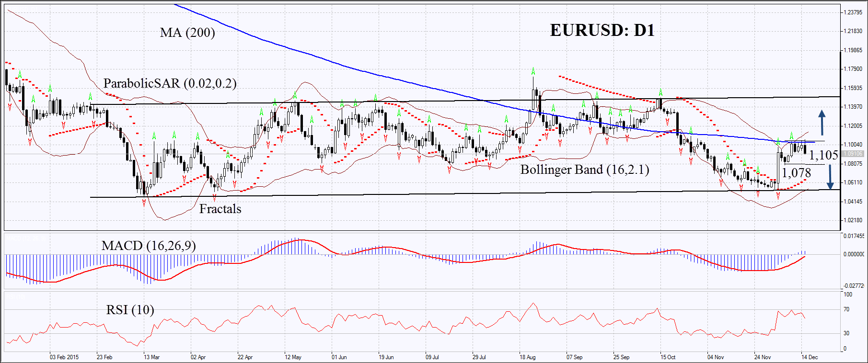Click the RSI scale value 70
868x363 pixels.
tap(846, 310)
